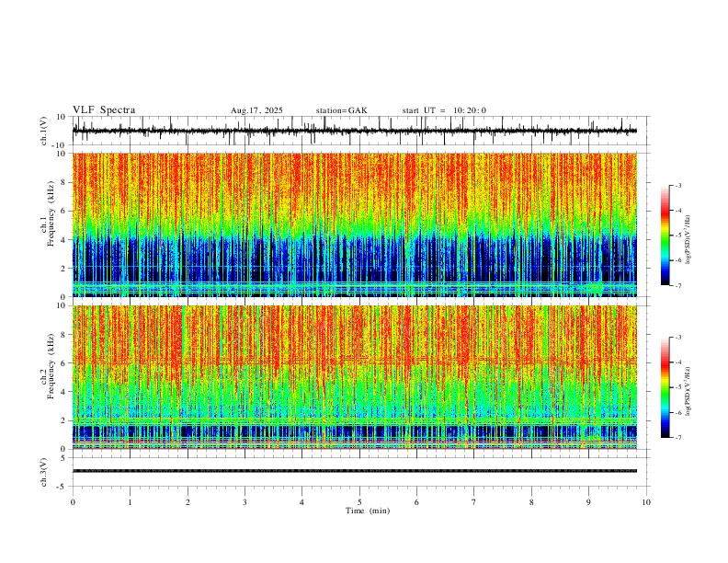This screenshot has height=563, width=728.
Task: Click the ch.1 colorbar log(PSD) label
Action: click(x=688, y=240)
